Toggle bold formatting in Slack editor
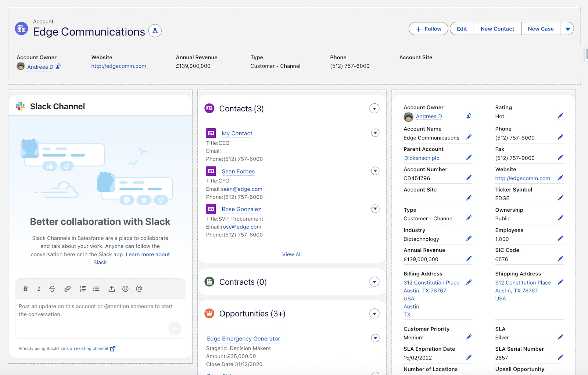This screenshot has height=375, width=588. [x=25, y=289]
